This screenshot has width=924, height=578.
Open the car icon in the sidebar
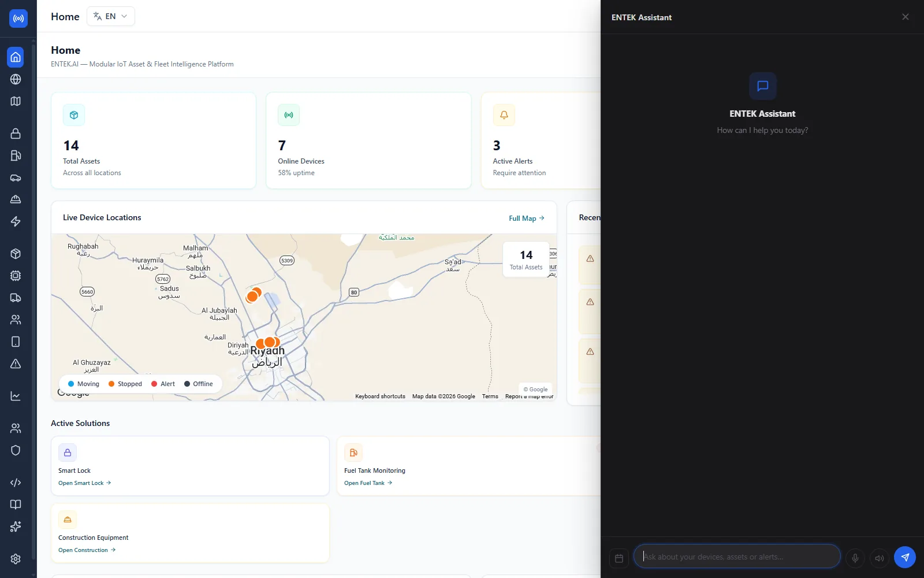(x=16, y=177)
